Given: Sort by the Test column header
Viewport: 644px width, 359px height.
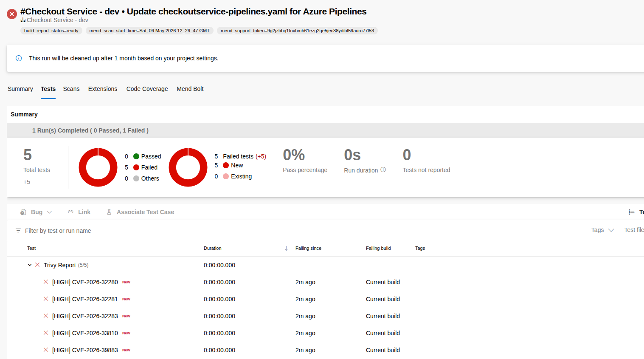Looking at the screenshot, I should [31, 248].
